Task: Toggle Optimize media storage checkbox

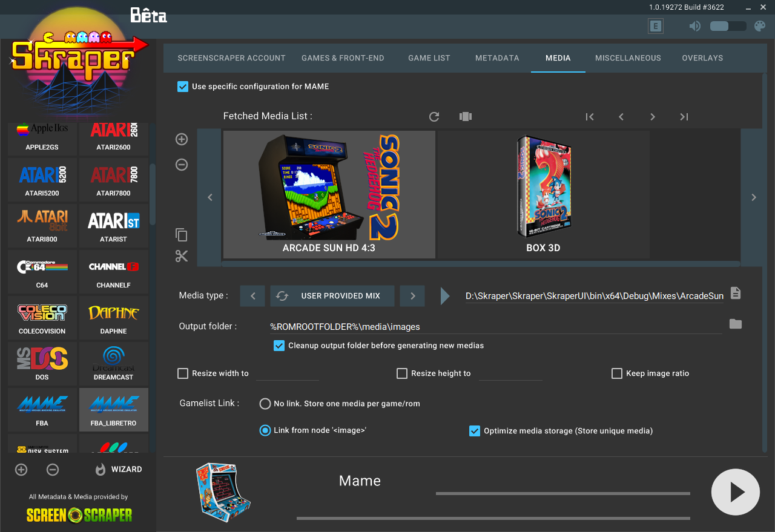Action: pyautogui.click(x=475, y=431)
